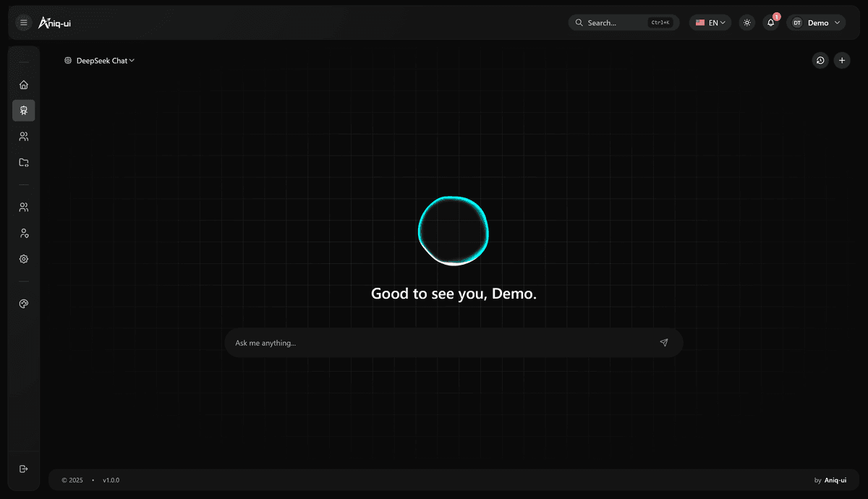Focus the 'Ask me anything...' input field
Viewport: 868px width, 499px height.
pyautogui.click(x=441, y=343)
